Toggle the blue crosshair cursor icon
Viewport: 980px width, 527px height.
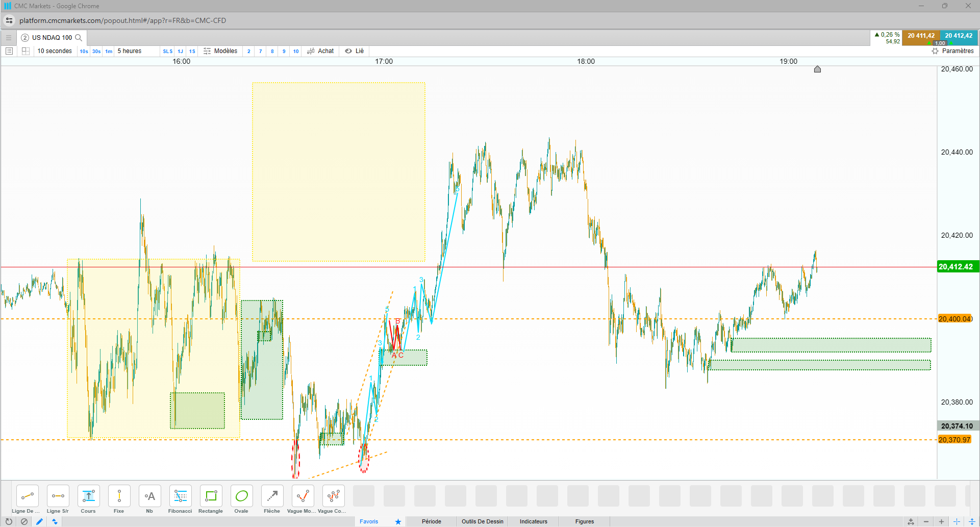tap(957, 521)
